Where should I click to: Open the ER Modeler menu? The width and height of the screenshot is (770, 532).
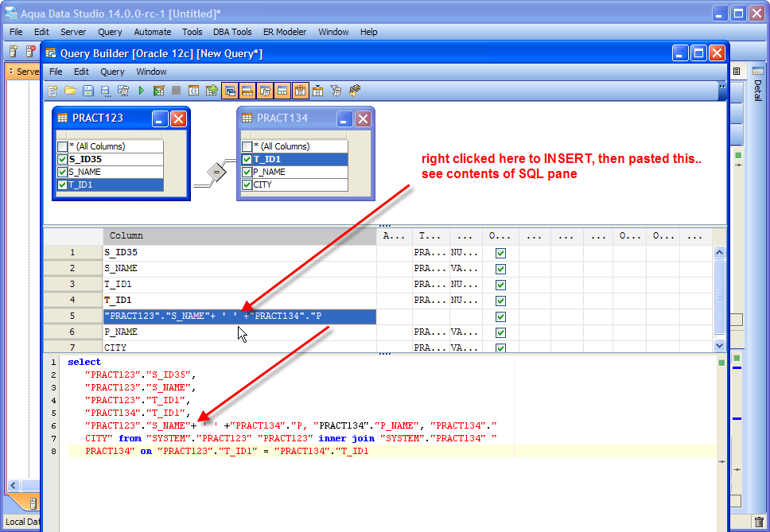coord(285,32)
